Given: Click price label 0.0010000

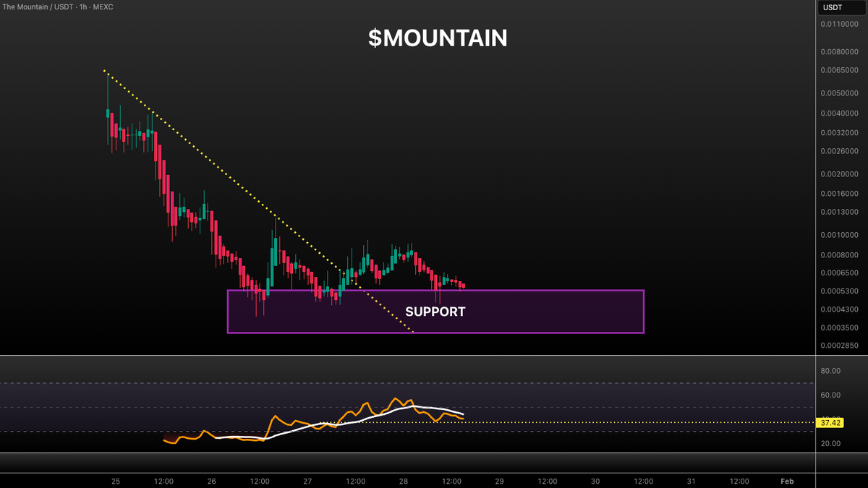Looking at the screenshot, I should (839, 235).
